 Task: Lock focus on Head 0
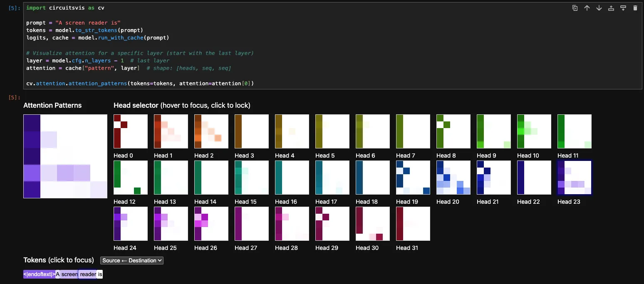[130, 131]
